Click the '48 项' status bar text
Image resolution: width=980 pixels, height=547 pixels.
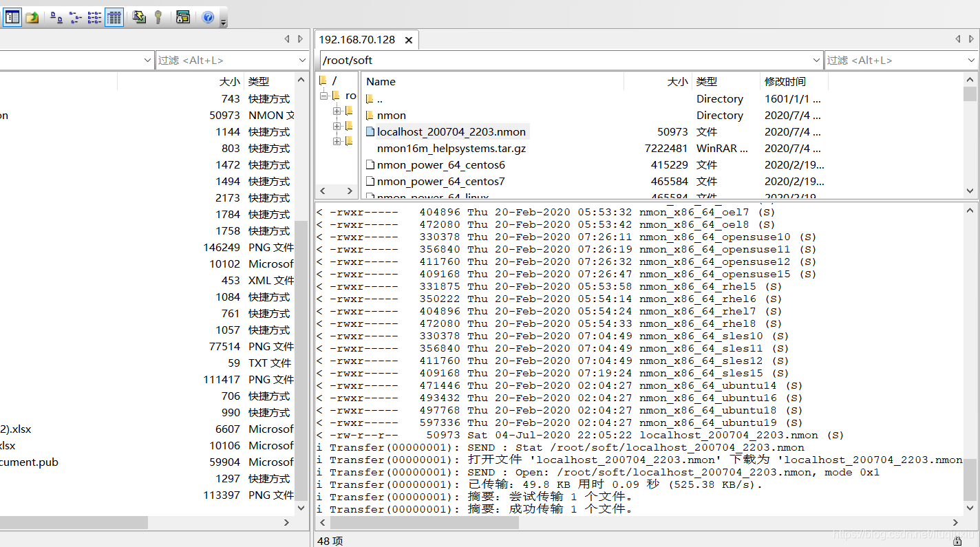tap(330, 541)
